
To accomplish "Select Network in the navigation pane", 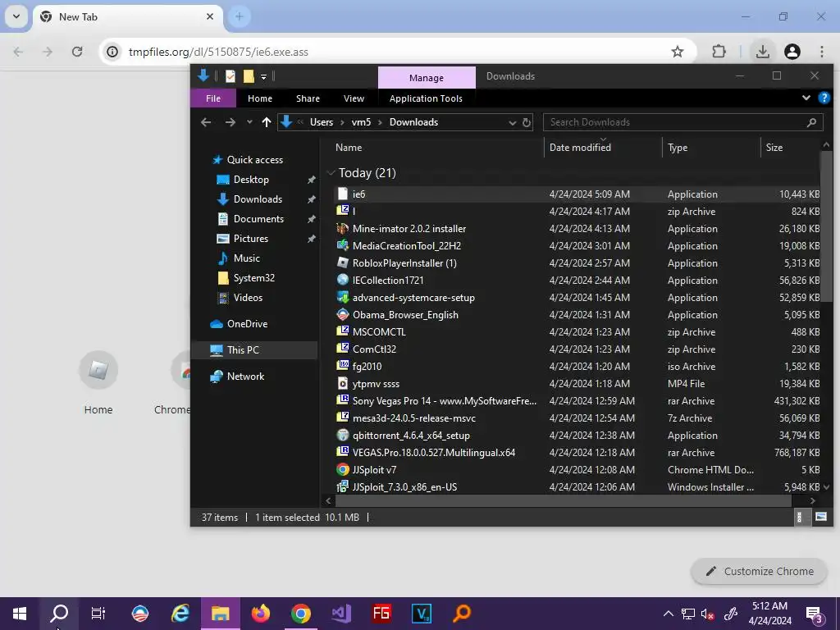I will (x=245, y=376).
